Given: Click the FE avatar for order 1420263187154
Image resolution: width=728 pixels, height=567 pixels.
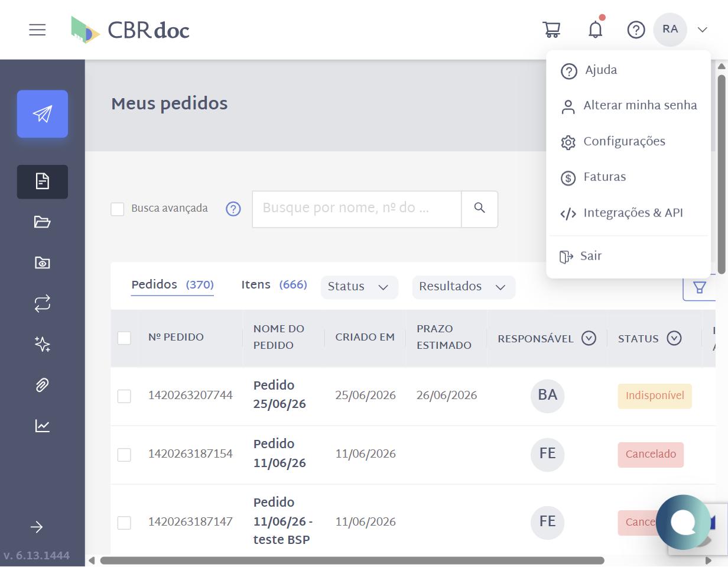Looking at the screenshot, I should pos(548,454).
